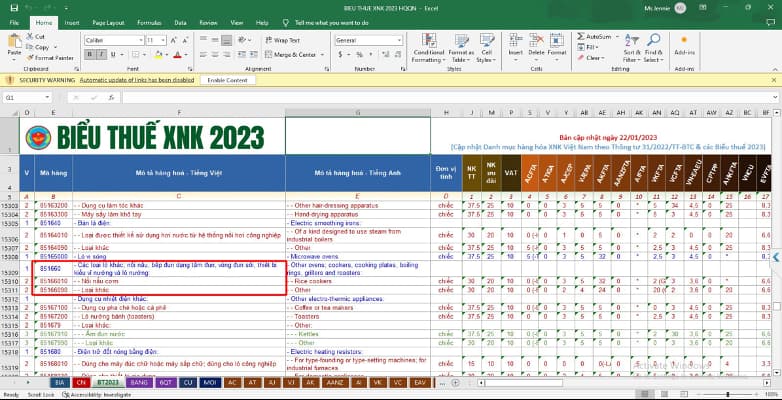
Task: Click the AutoSum icon
Action: [x=583, y=36]
